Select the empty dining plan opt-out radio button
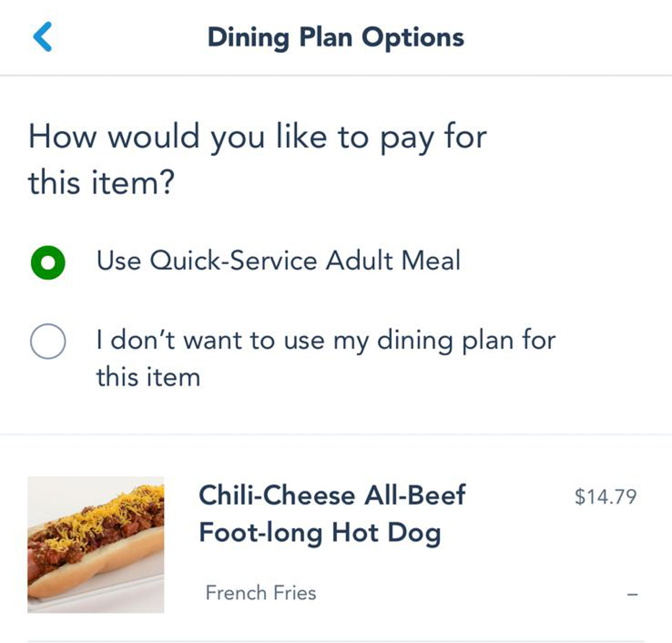The image size is (672, 643). 48,342
